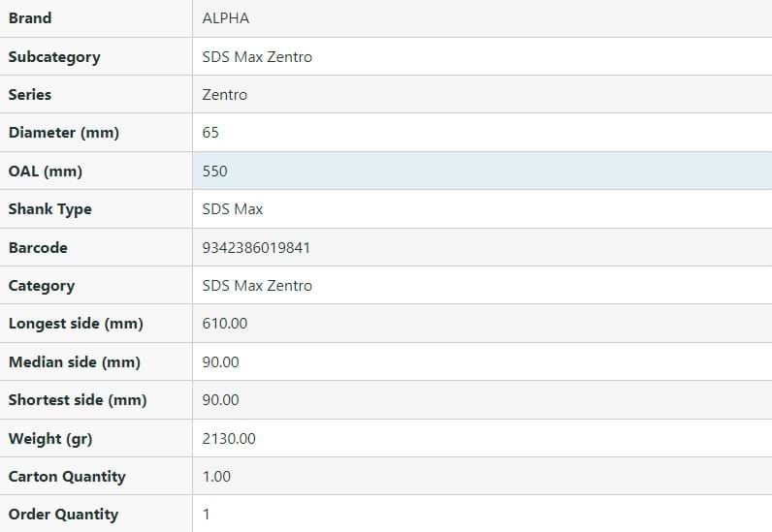The height and width of the screenshot is (532, 772).
Task: Click the Shank Type label
Action: tap(49, 209)
